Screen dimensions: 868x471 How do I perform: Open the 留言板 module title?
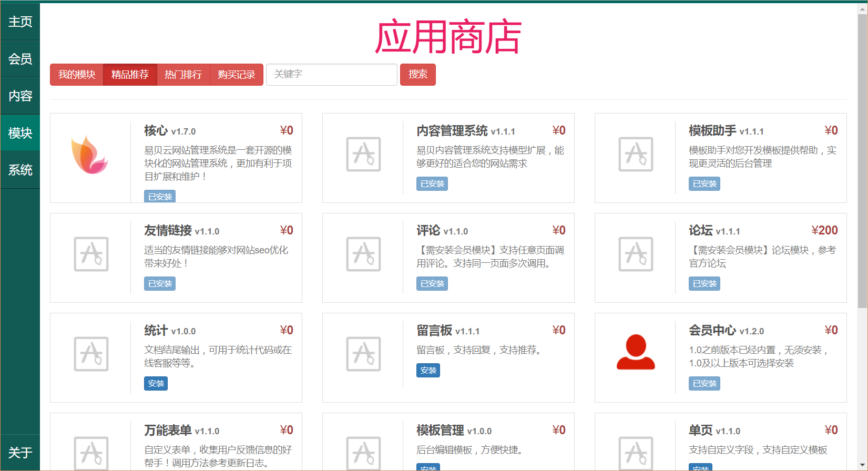coord(434,330)
